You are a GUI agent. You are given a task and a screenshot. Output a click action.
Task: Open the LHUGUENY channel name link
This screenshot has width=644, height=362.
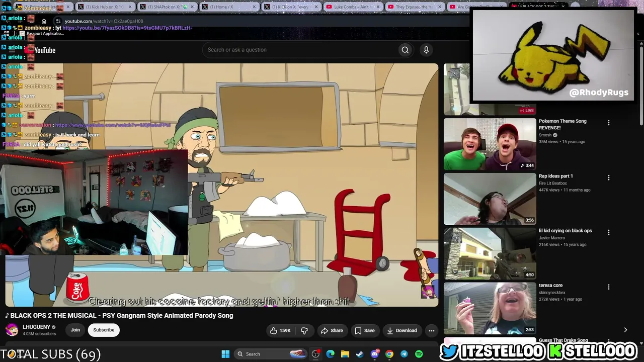(36, 327)
